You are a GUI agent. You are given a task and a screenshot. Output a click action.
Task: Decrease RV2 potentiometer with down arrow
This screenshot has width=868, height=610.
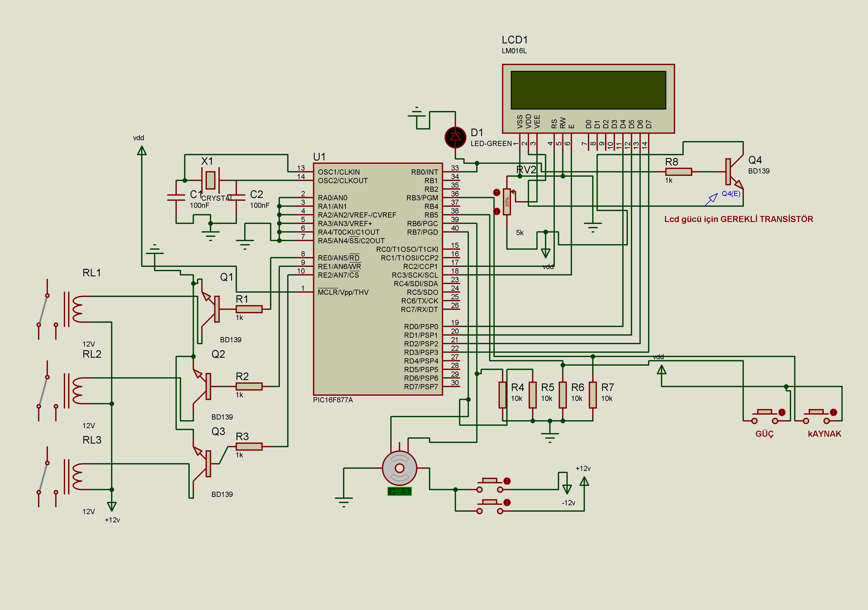coord(497,211)
